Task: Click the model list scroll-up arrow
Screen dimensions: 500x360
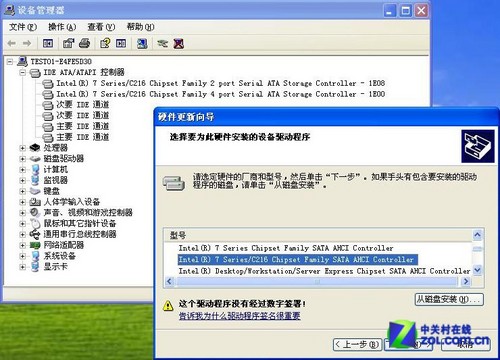Action: 477,235
